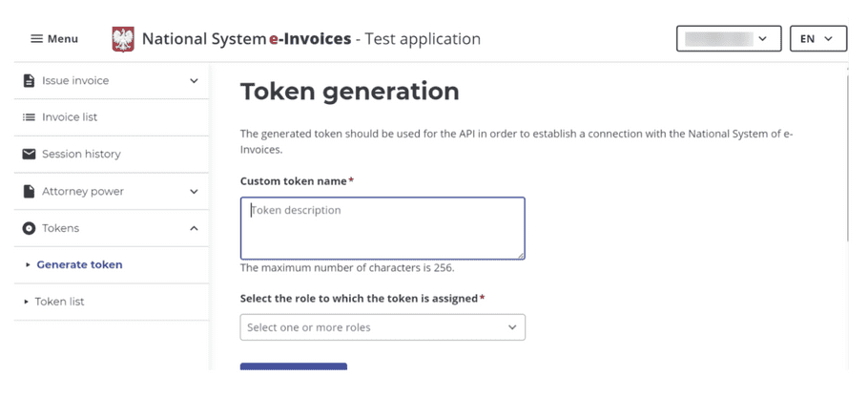Click the page vertical scrollbar

[x=847, y=153]
